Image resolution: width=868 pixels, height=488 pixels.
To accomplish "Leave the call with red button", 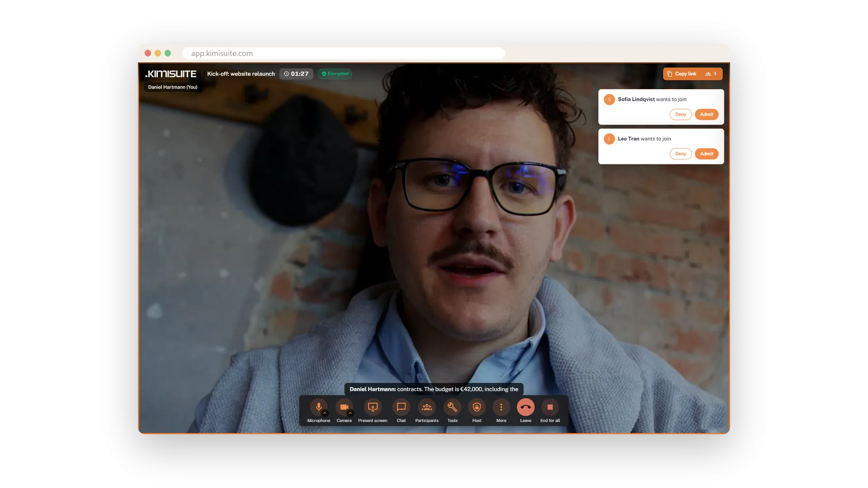I will (x=525, y=407).
